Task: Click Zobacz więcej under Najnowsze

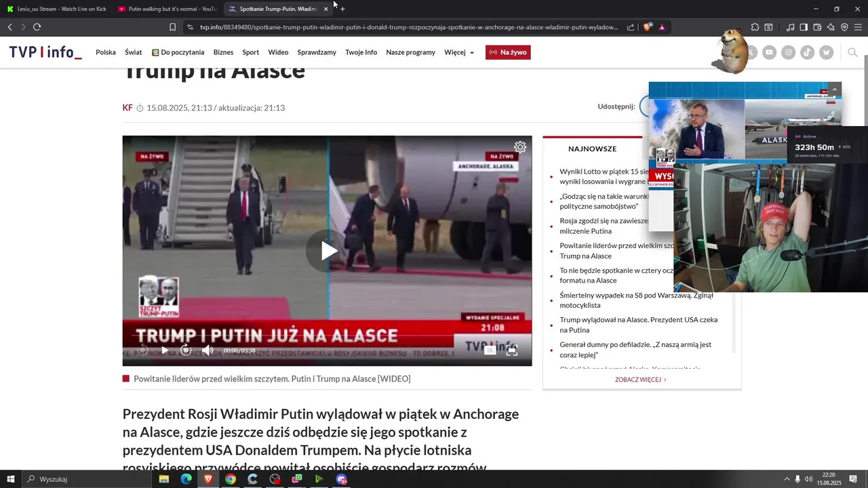Action: [641, 380]
